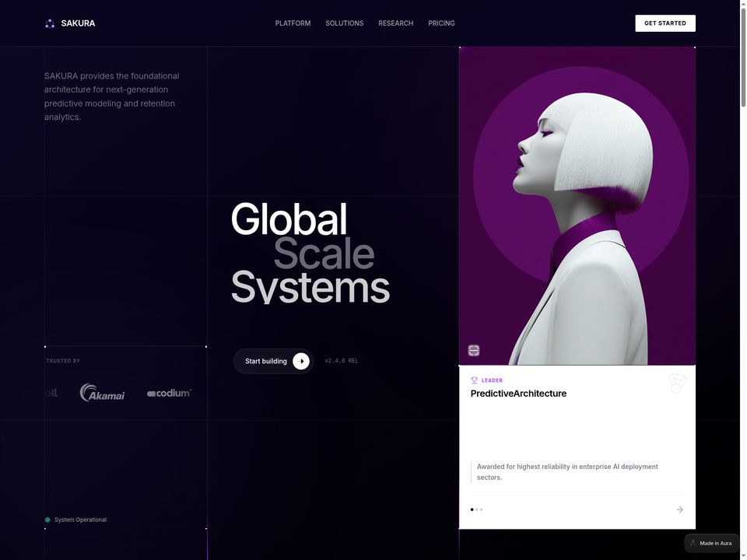Select the first carousel dot
Viewport: 747px width, 560px height.
(472, 509)
